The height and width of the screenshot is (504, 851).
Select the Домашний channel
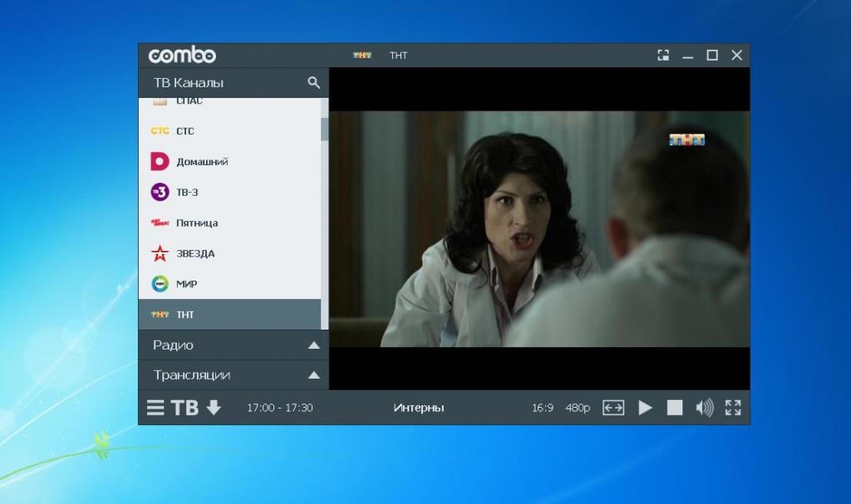click(229, 161)
